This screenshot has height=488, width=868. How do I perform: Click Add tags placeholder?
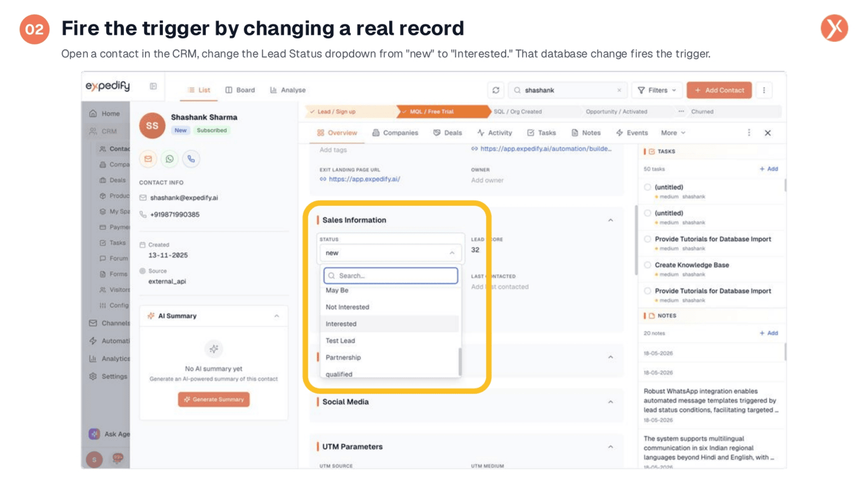333,150
